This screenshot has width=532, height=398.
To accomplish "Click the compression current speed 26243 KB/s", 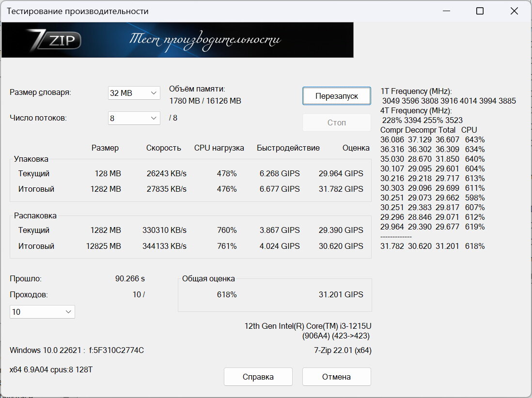I will coord(167,173).
